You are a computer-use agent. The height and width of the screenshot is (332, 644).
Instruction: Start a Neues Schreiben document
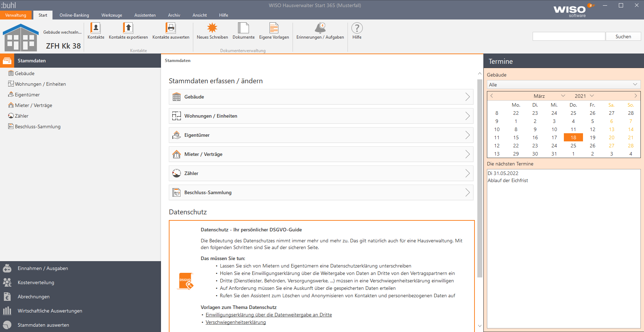(212, 28)
